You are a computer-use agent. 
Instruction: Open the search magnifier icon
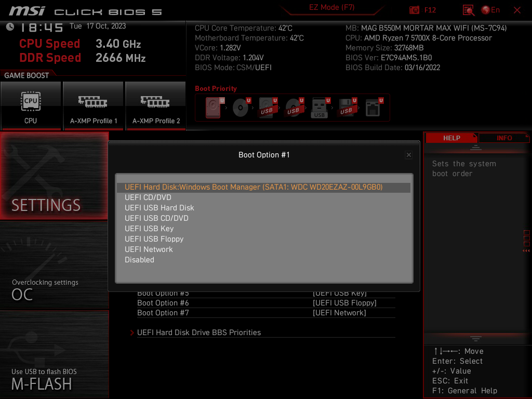click(x=469, y=10)
